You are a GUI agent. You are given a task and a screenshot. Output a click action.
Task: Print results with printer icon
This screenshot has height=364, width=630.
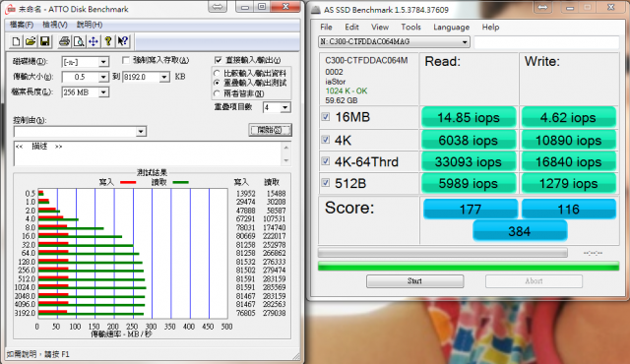[64, 41]
